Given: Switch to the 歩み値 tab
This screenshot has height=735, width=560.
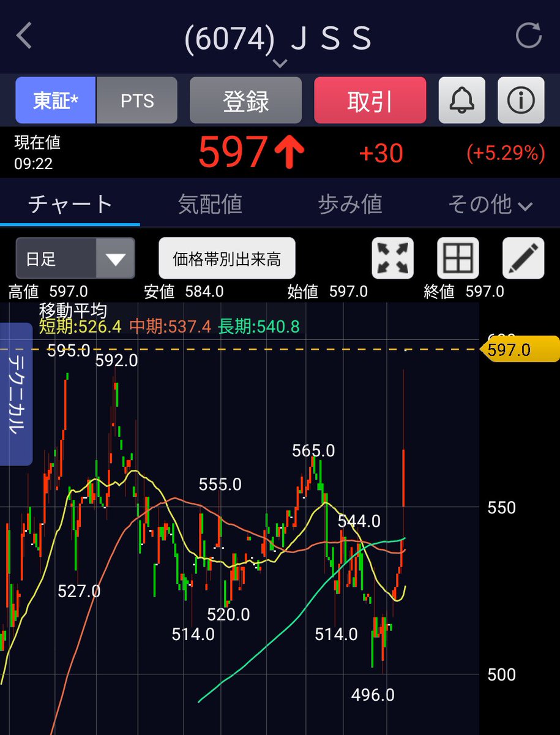Looking at the screenshot, I should pos(350,204).
